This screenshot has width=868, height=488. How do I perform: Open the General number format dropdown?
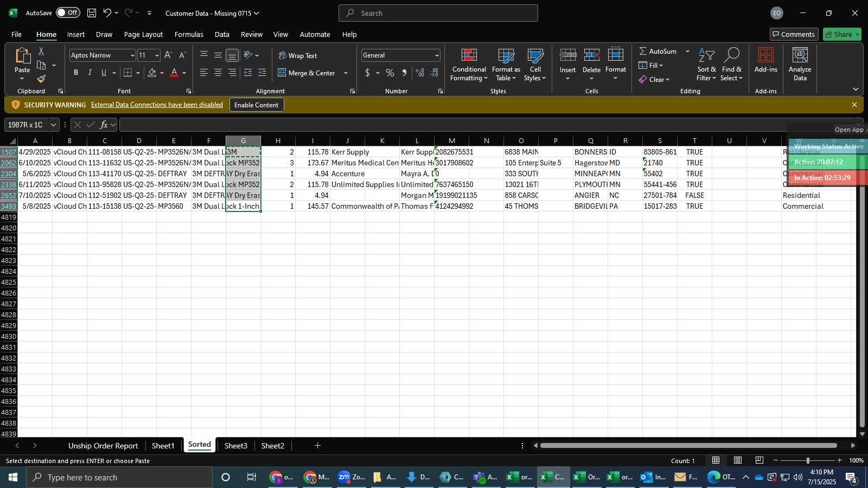pos(436,55)
